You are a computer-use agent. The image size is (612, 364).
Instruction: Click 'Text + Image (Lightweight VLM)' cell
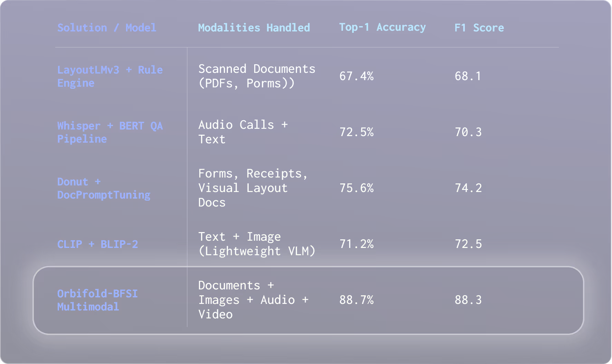[257, 244]
